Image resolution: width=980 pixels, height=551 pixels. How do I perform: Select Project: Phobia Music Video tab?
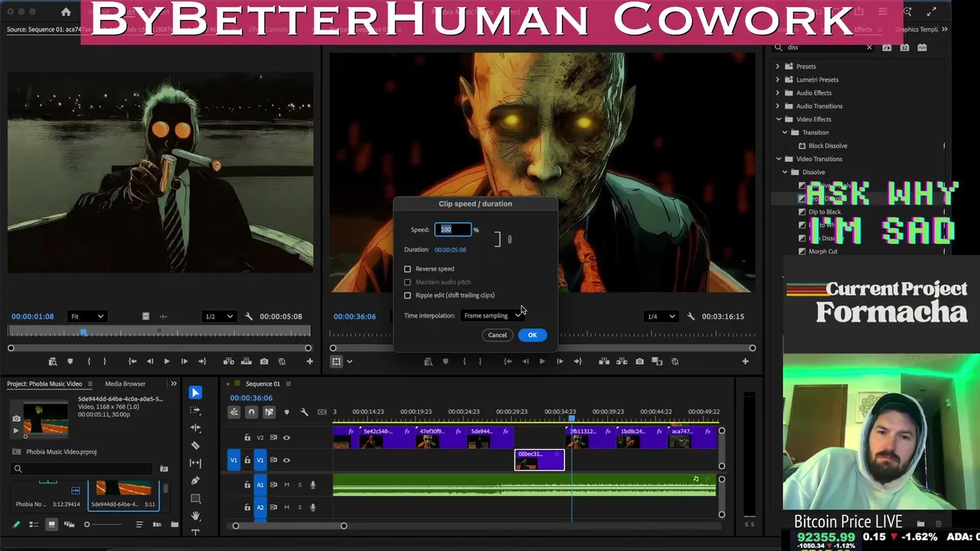tap(44, 383)
